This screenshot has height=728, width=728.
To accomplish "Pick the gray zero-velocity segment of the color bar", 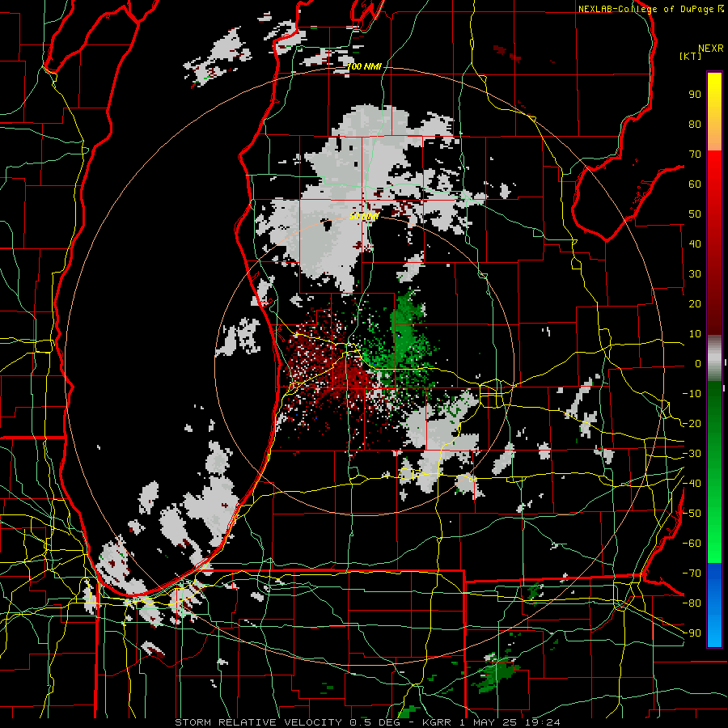I will pos(714,358).
